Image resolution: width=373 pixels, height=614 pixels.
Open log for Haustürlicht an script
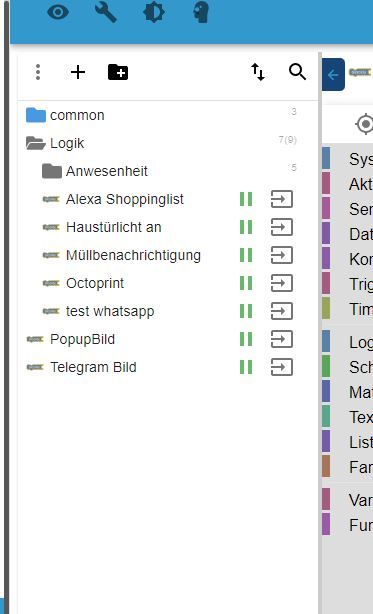point(282,227)
